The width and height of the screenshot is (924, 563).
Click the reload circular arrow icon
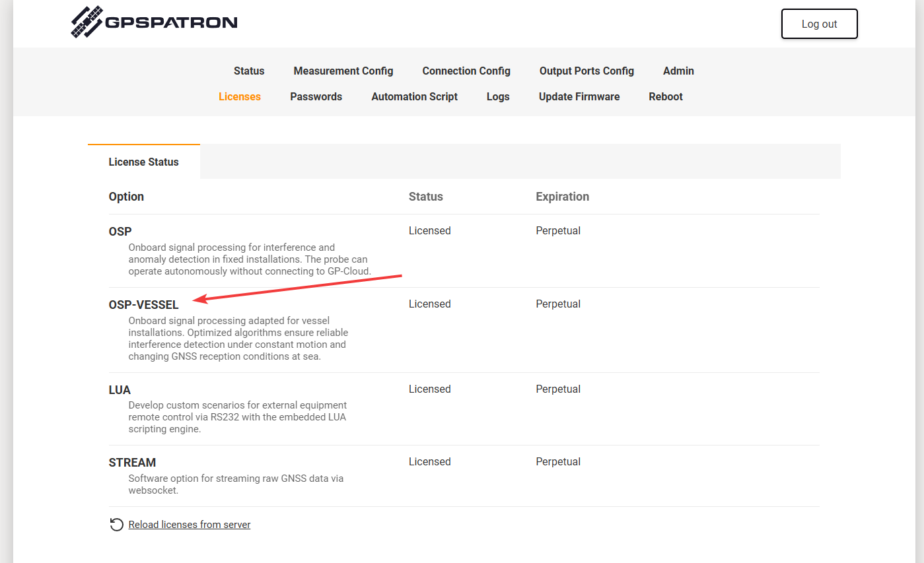click(116, 524)
